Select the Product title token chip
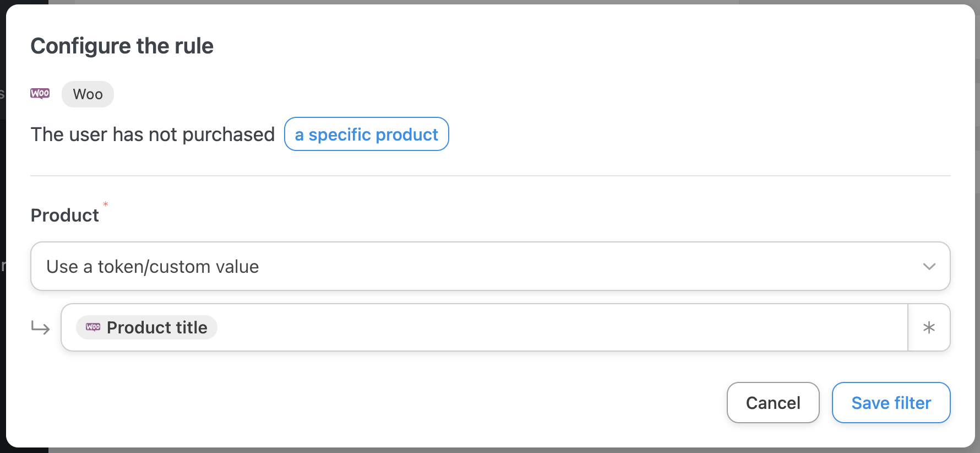 [x=146, y=327]
